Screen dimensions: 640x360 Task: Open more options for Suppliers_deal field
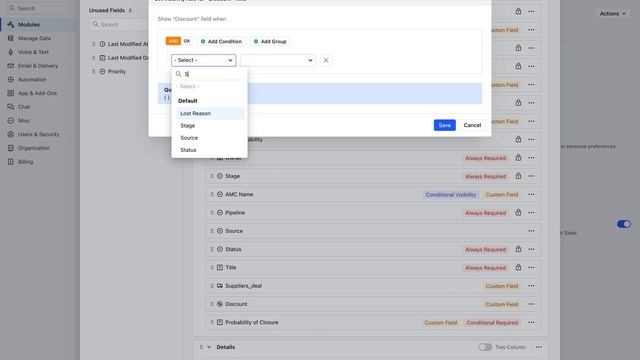tap(531, 286)
